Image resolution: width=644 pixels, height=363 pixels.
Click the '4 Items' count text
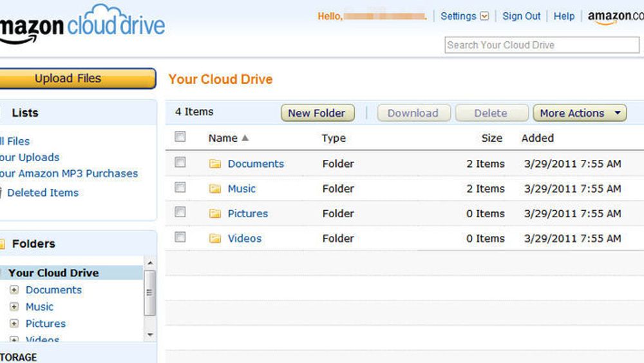click(194, 112)
